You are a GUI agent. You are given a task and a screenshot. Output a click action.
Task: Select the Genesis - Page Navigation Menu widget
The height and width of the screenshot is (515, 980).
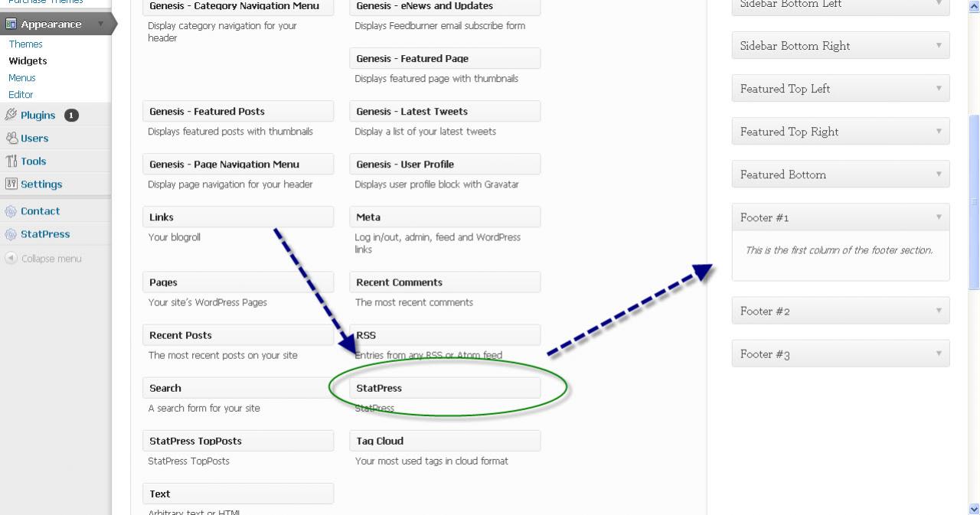point(238,164)
